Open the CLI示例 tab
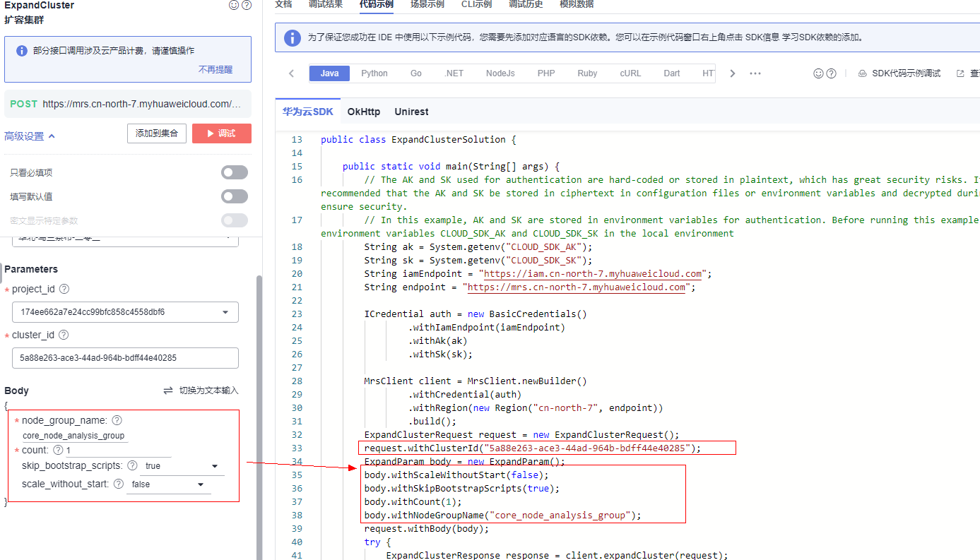Image resolution: width=980 pixels, height=560 pixels. click(x=476, y=4)
